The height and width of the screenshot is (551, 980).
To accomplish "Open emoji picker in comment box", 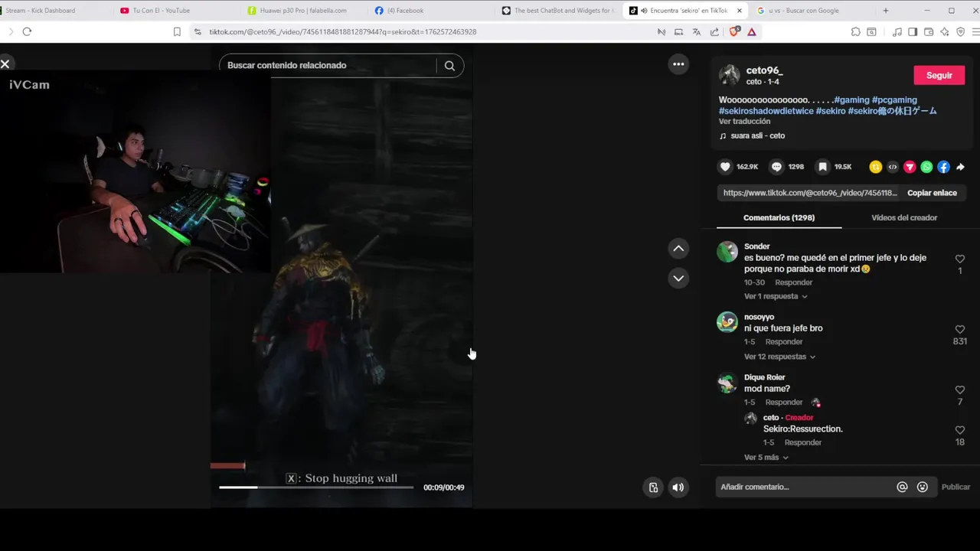I will tap(923, 487).
